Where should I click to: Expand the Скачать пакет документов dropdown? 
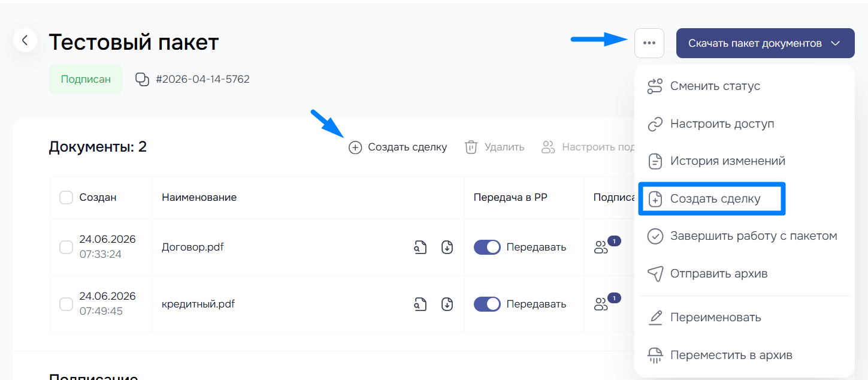(766, 43)
